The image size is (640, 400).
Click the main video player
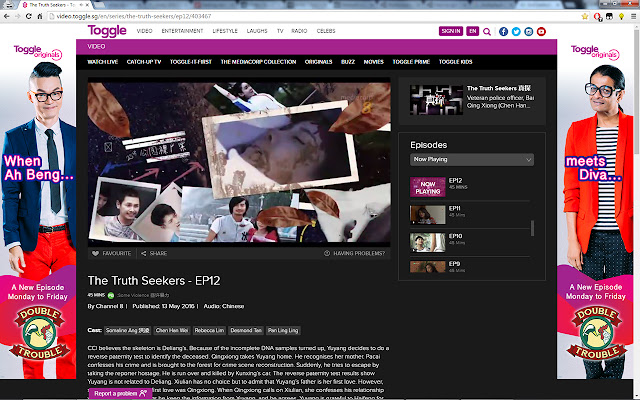(239, 162)
